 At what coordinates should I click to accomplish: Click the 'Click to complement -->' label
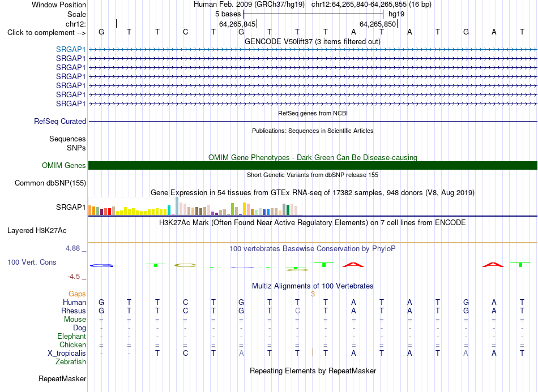click(46, 33)
